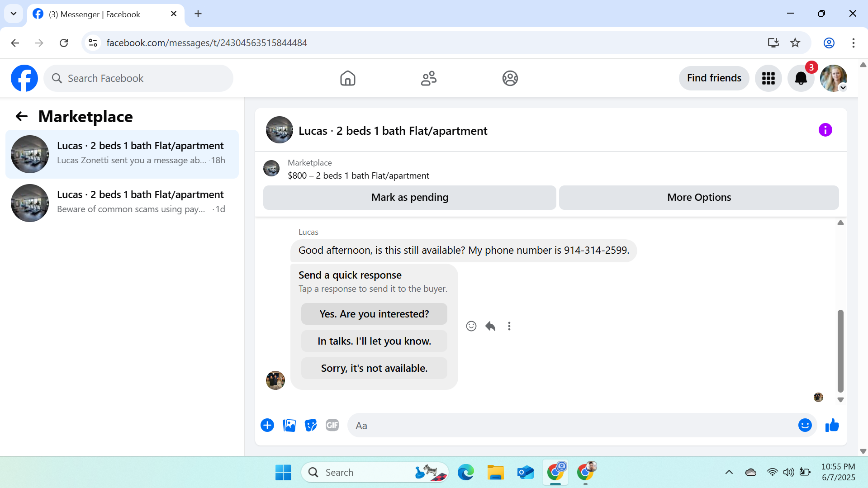Go back in browser history
The height and width of the screenshot is (488, 868).
tap(15, 43)
